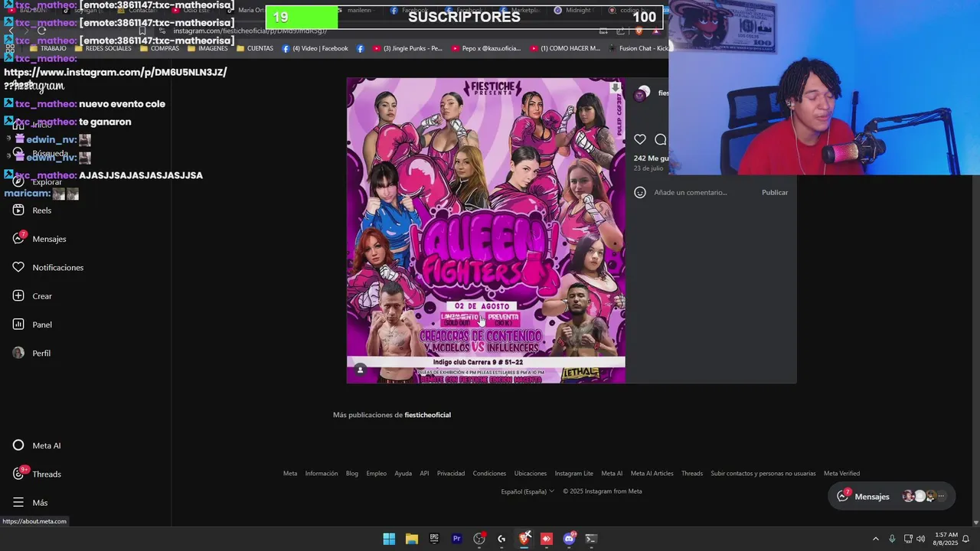
Task: Open Terminal from the taskbar
Action: coord(591,539)
